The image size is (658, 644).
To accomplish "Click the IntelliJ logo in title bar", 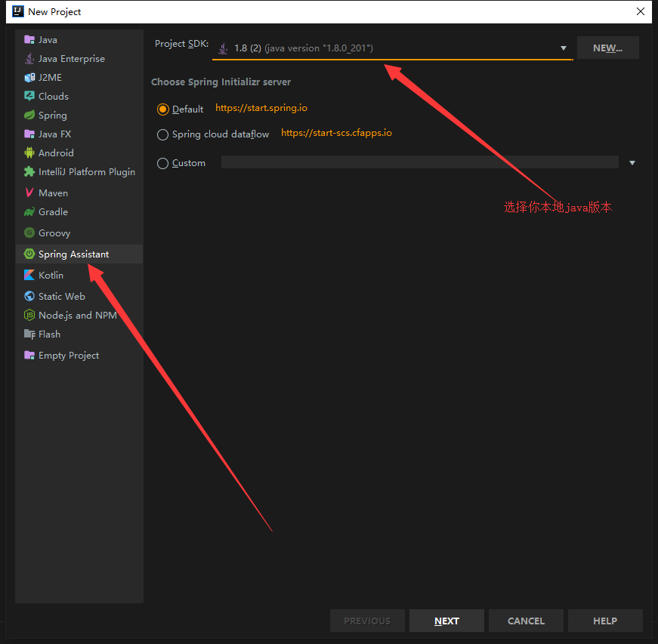I will point(17,11).
